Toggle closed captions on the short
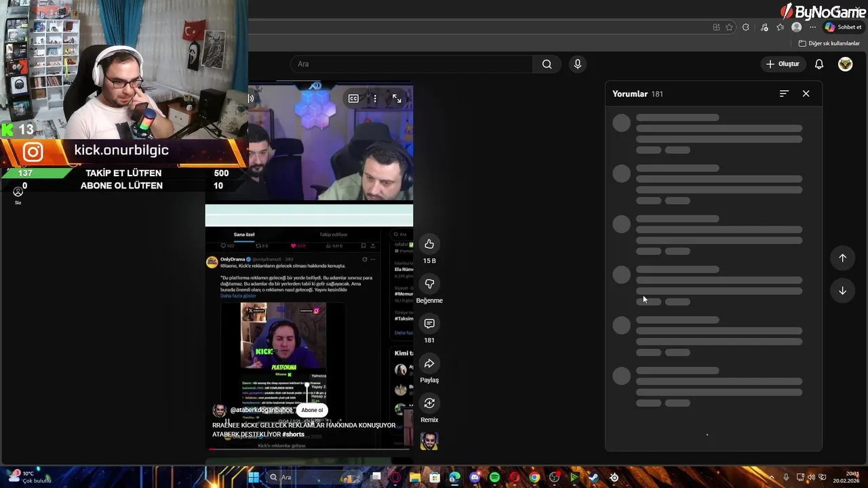868x488 pixels. click(x=353, y=98)
